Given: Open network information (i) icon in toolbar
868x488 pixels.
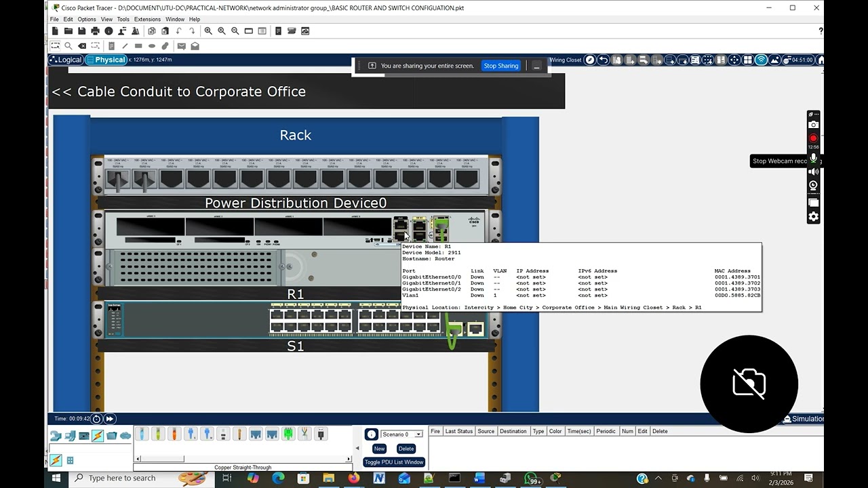Looking at the screenshot, I should (x=108, y=31).
